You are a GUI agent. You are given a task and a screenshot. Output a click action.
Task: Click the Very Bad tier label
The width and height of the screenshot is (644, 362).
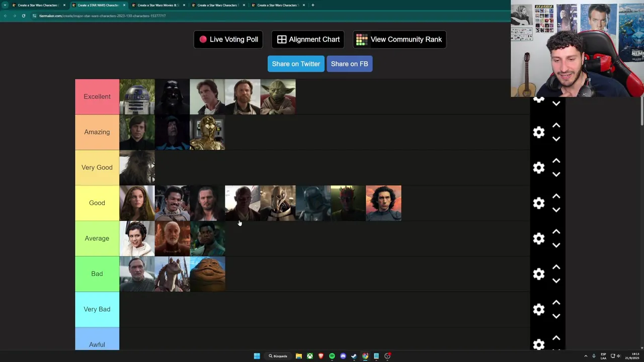tap(97, 309)
